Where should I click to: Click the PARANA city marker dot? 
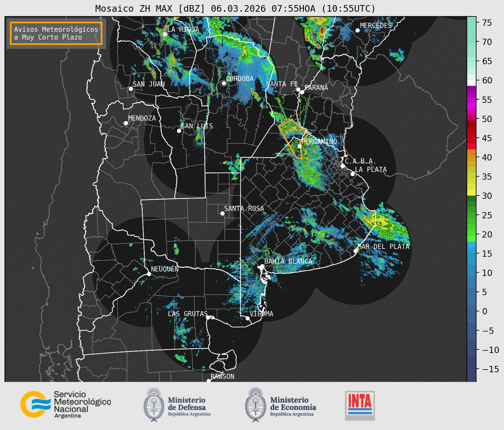302,92
